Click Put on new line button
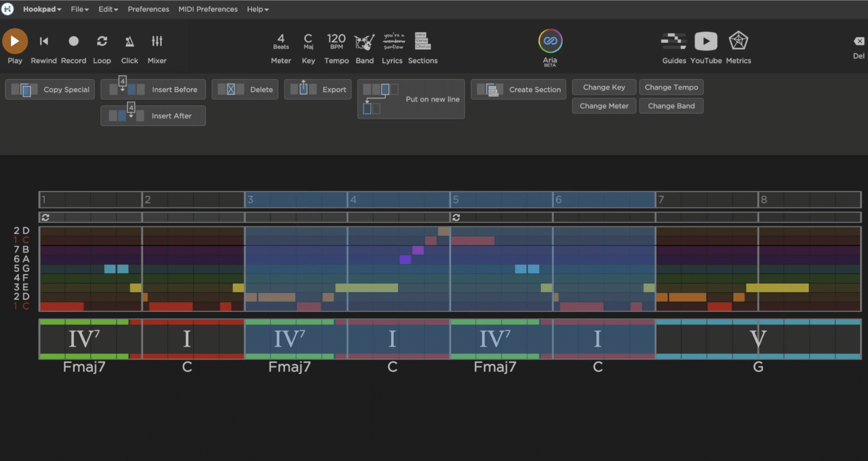868x461 pixels. point(411,99)
